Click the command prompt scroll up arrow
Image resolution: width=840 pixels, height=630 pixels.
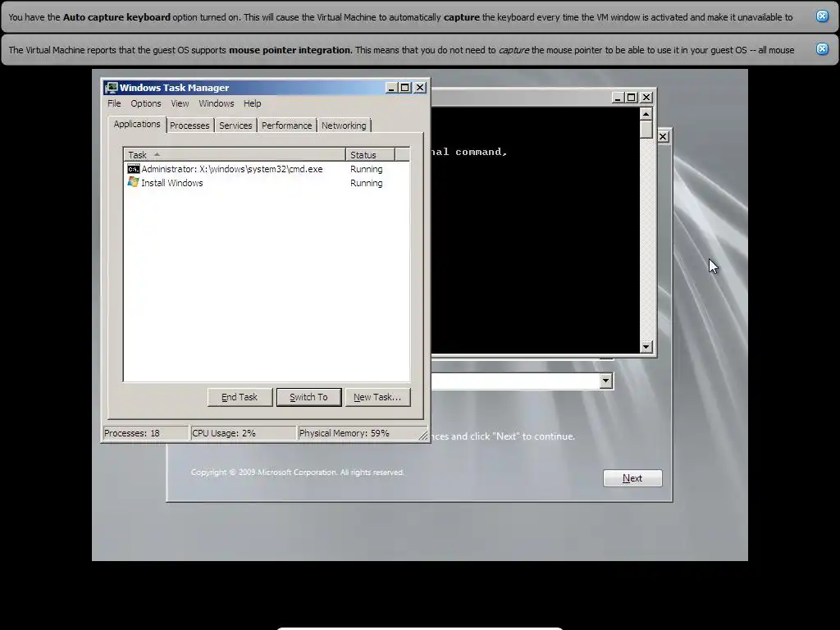pyautogui.click(x=646, y=113)
